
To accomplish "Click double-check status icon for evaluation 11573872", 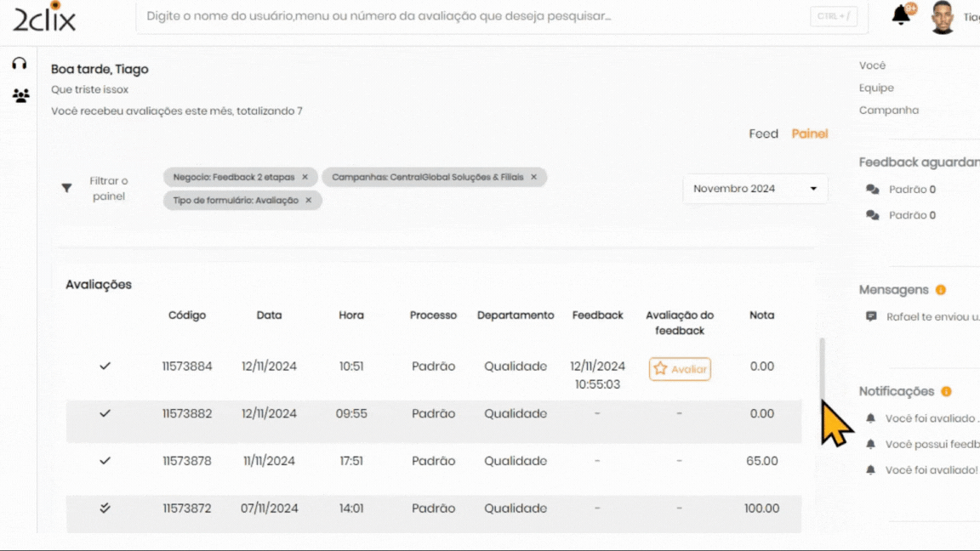I will pos(105,508).
